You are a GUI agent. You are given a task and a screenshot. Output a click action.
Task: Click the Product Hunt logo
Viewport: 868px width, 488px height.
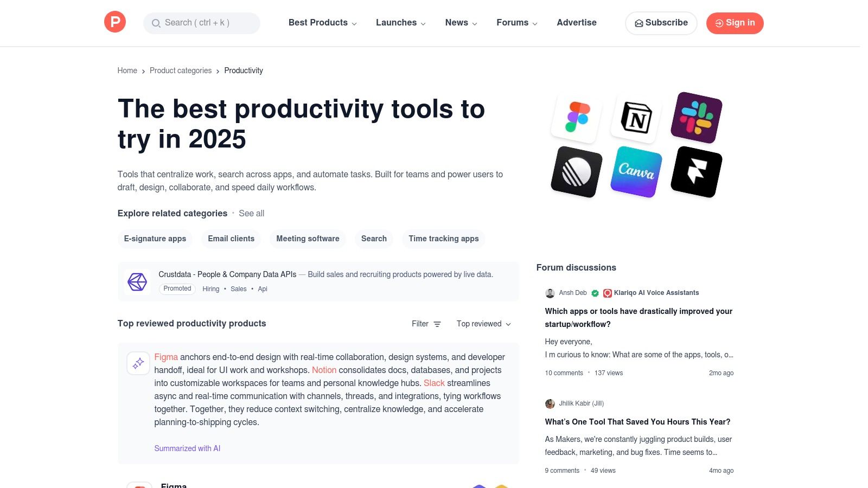114,22
